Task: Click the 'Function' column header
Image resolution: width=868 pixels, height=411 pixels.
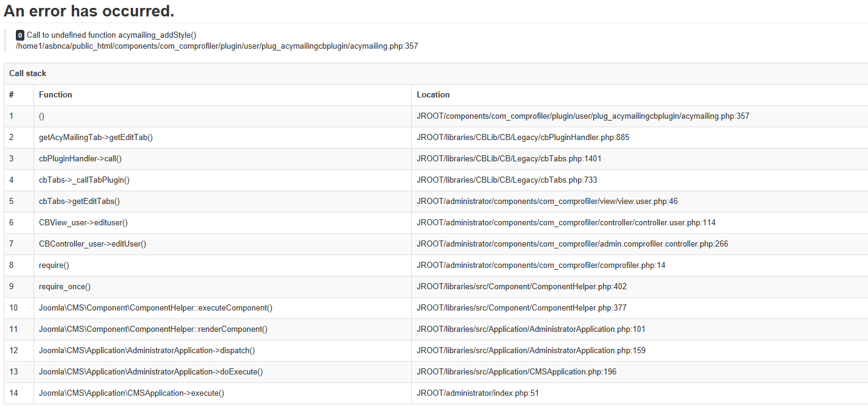Action: point(55,95)
